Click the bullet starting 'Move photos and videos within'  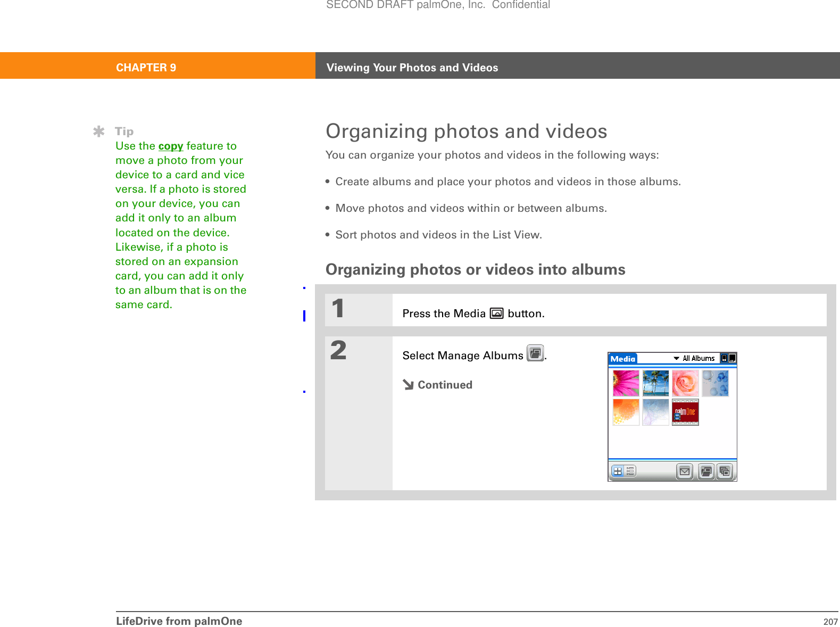click(x=471, y=208)
